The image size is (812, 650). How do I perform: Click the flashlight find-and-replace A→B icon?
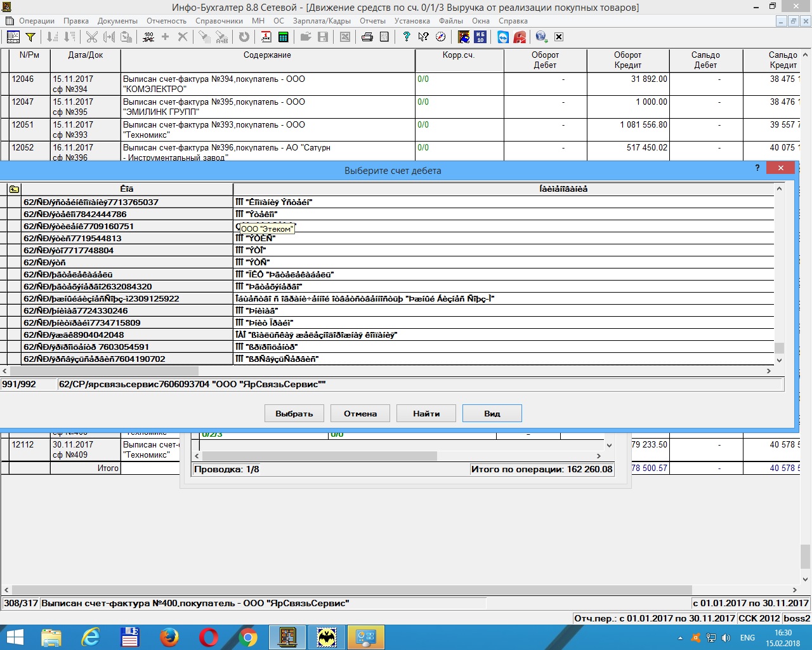click(221, 37)
